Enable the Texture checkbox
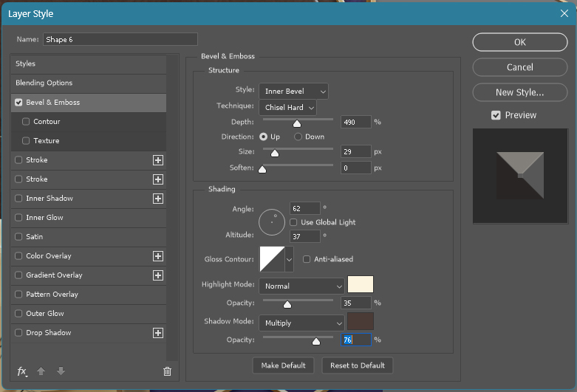Viewport: 577px width, 392px height. coord(26,140)
